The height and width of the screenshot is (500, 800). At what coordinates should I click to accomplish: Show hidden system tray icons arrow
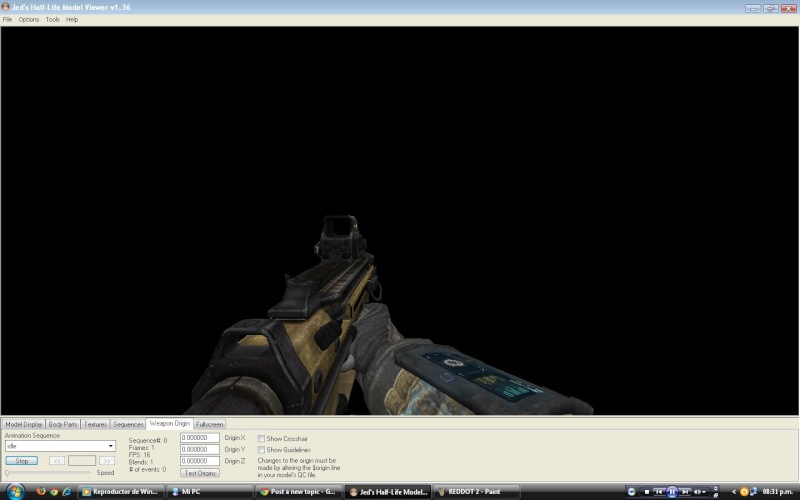point(734,492)
